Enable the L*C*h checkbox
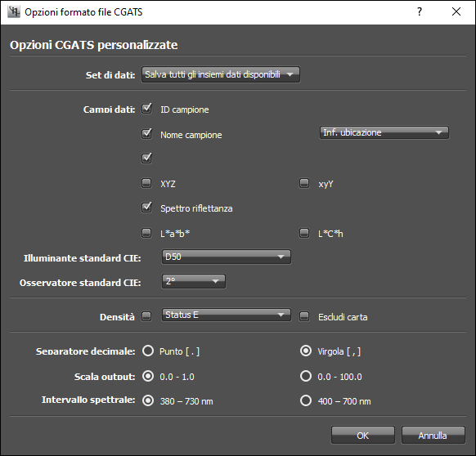Screen dimensions: 476x456 (x=304, y=233)
